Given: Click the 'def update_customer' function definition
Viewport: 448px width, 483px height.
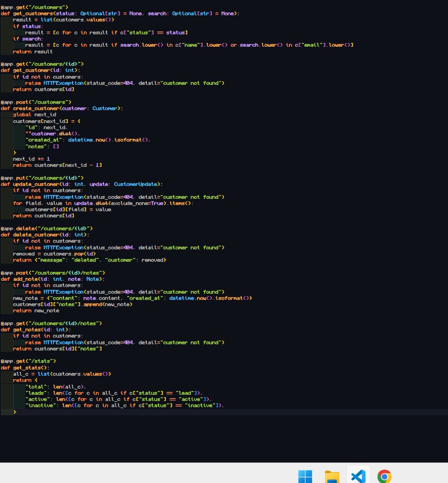Looking at the screenshot, I should pos(81,184).
